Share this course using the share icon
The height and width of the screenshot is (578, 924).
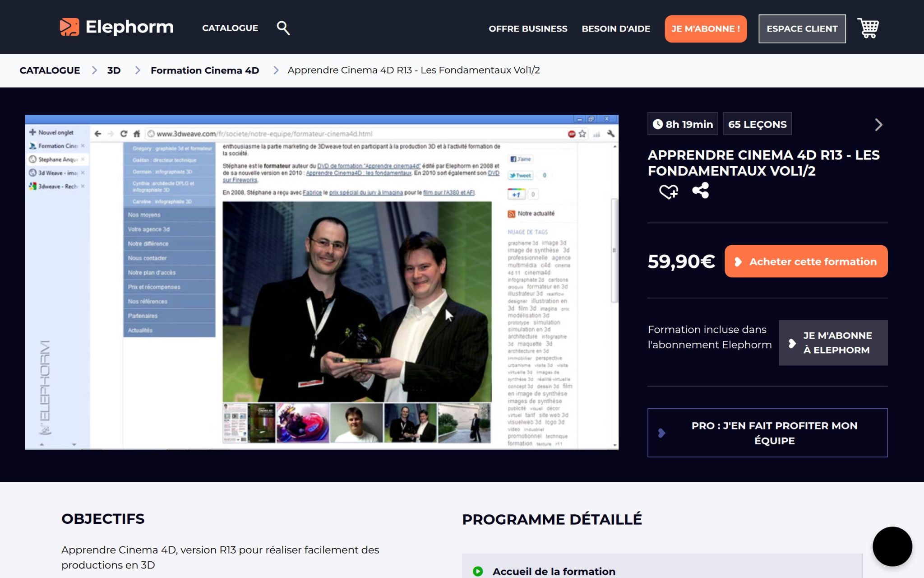coord(700,191)
